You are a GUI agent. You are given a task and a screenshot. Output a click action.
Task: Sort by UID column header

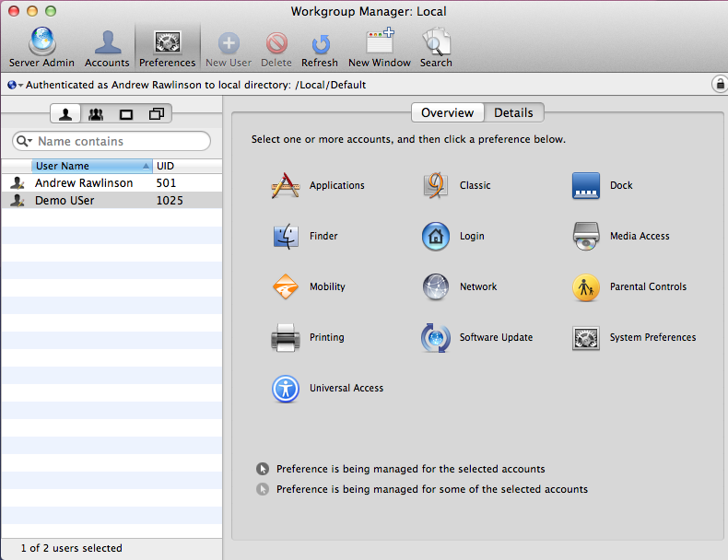pos(188,166)
